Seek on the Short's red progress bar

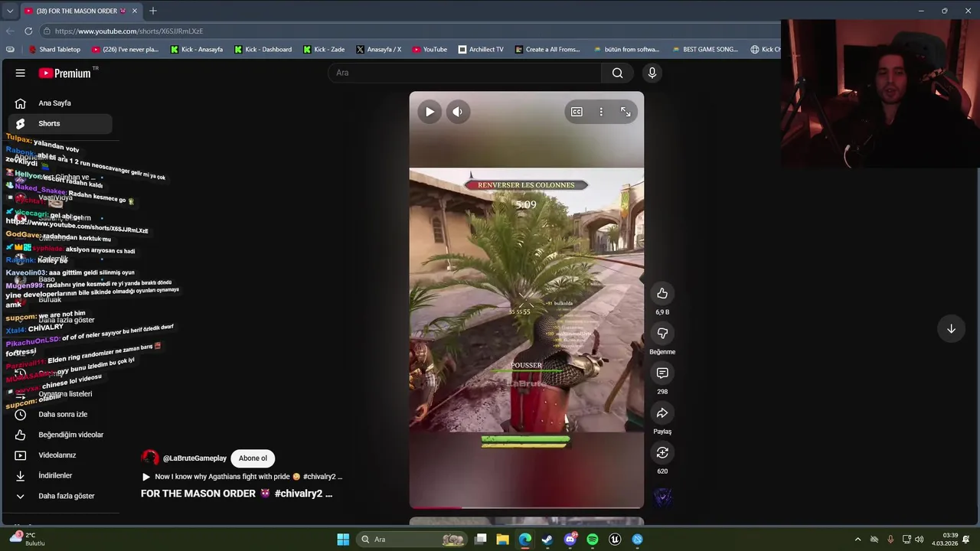[x=527, y=507]
